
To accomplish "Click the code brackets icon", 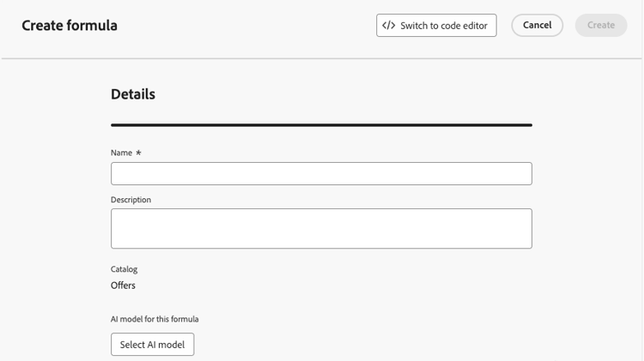I will (x=388, y=26).
